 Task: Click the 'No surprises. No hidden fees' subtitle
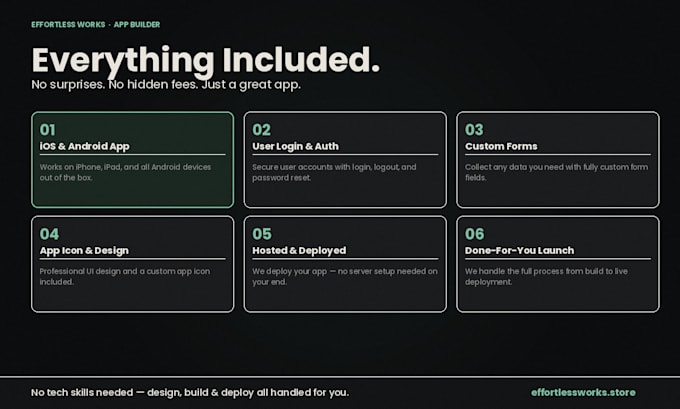click(x=166, y=84)
